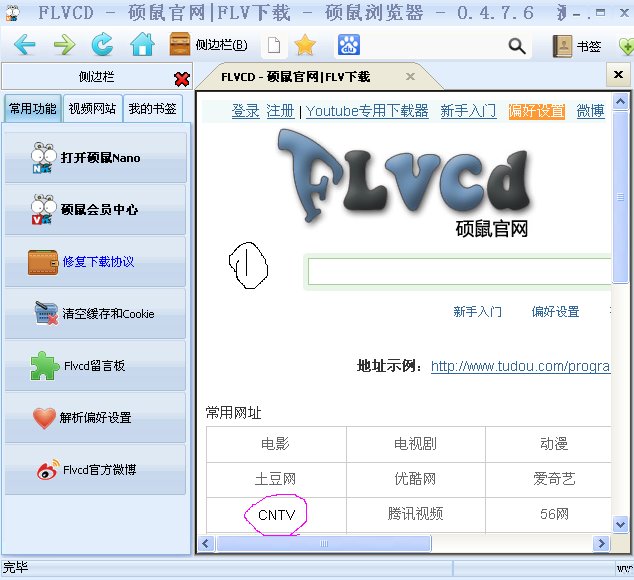Click the vertical scrollbar thumb
Image resolution: width=634 pixels, height=580 pixels.
[620, 197]
